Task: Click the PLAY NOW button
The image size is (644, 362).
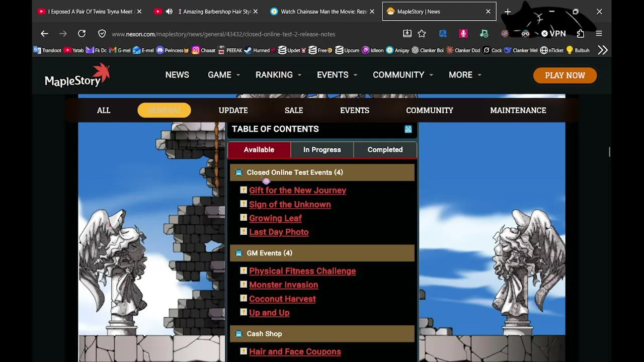Action: tap(565, 75)
